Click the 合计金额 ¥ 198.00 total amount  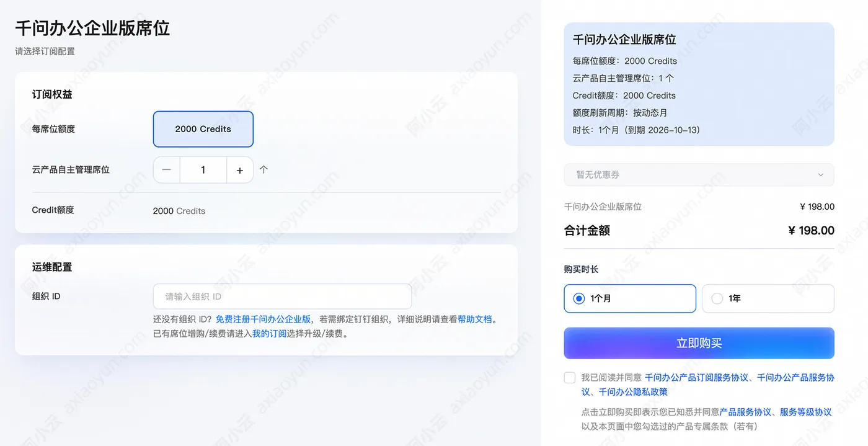point(811,231)
